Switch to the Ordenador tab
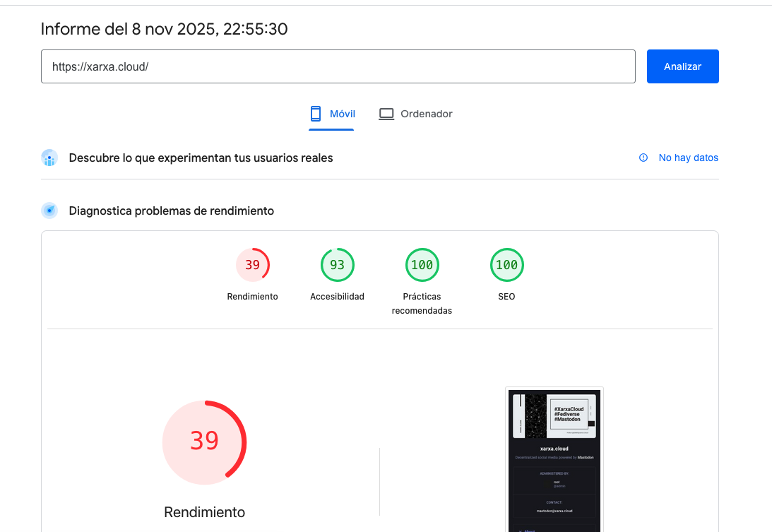This screenshot has height=532, width=772. click(416, 114)
